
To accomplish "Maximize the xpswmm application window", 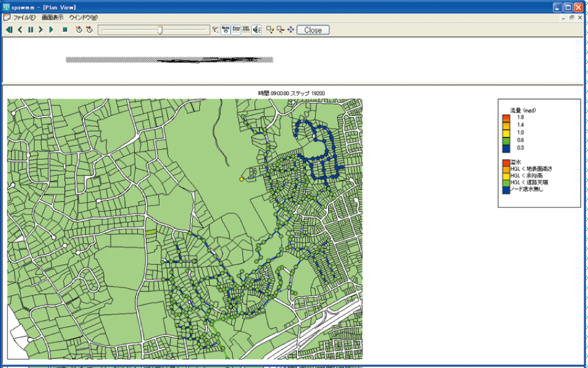I will pos(568,7).
